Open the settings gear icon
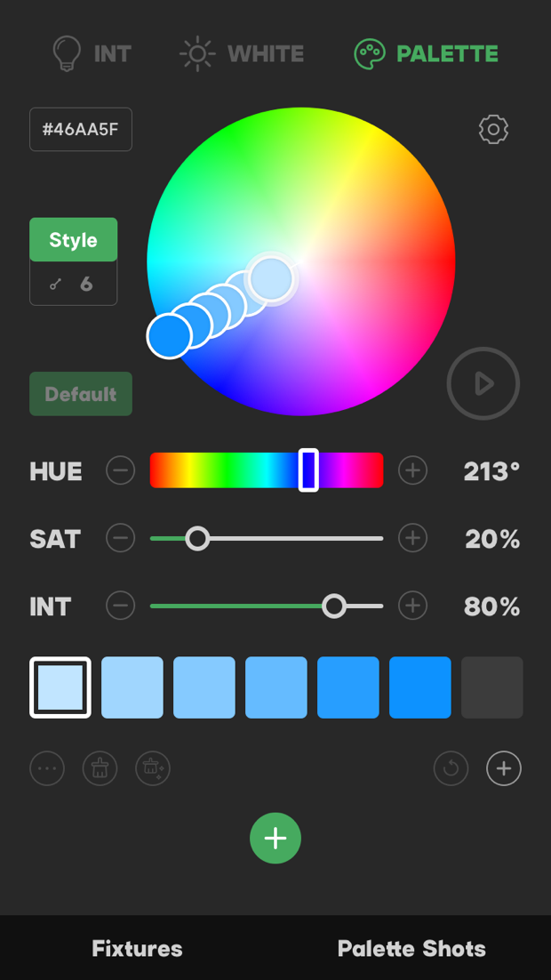The image size is (551, 980). click(493, 130)
